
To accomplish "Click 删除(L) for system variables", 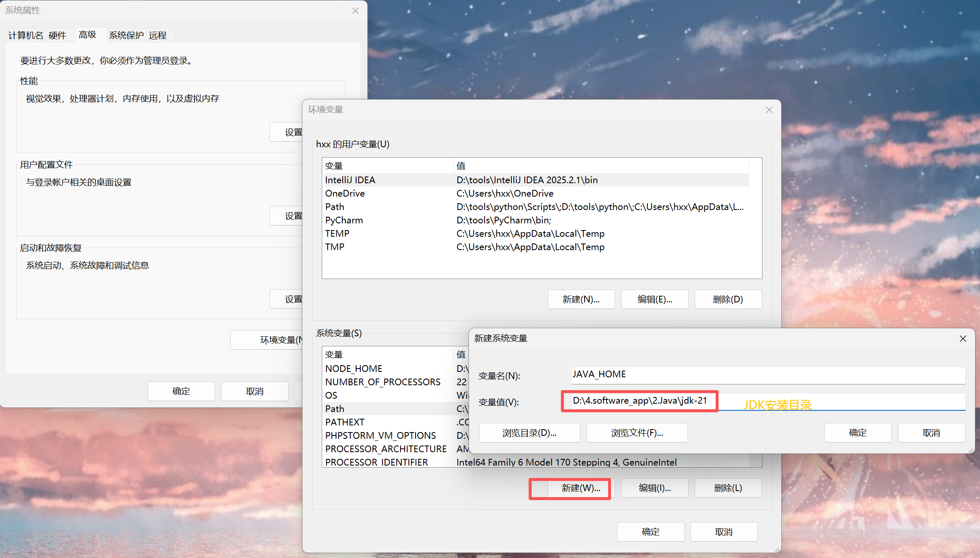I will tap(728, 488).
